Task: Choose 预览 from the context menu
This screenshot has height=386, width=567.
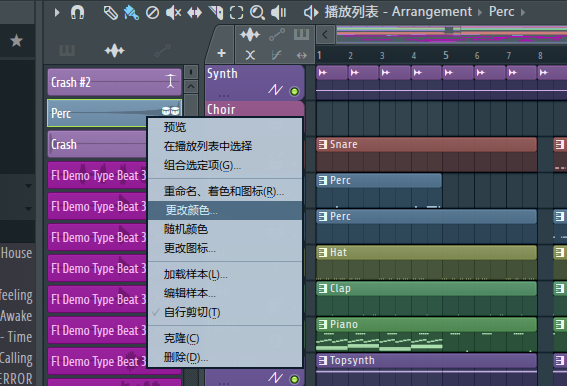Action: pyautogui.click(x=225, y=127)
